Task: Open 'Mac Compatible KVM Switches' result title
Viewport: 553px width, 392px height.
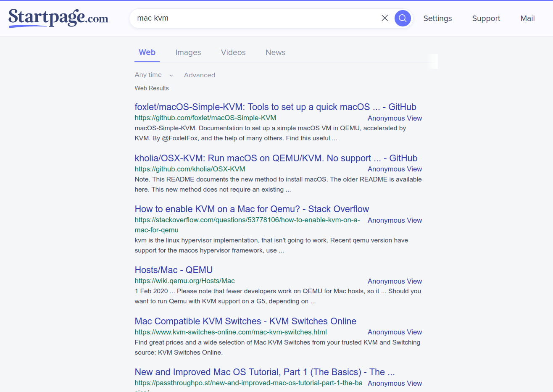Action: tap(245, 321)
